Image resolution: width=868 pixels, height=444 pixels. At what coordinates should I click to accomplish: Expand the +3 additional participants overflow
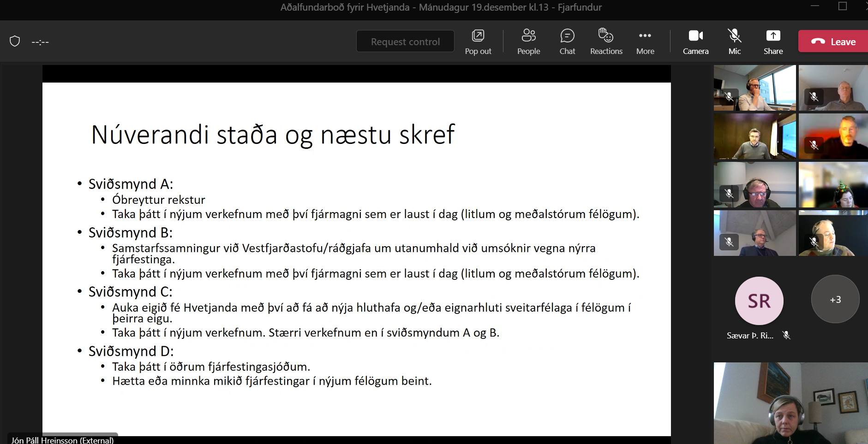(x=835, y=300)
